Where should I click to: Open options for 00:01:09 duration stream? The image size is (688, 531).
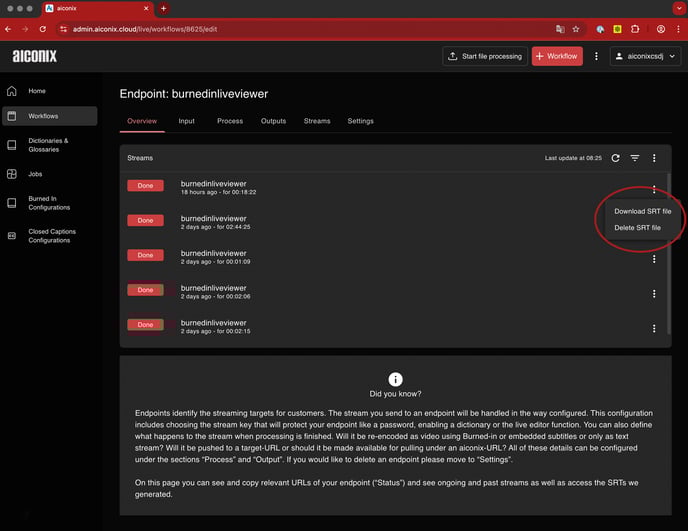pos(654,259)
